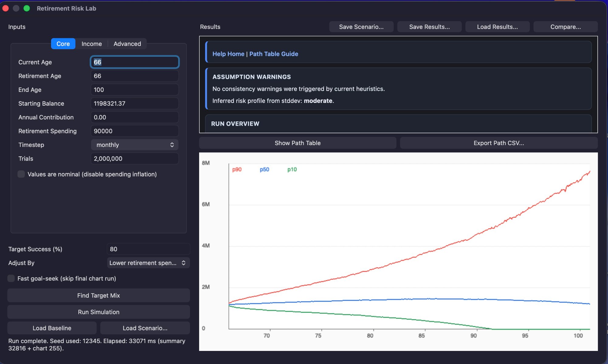This screenshot has height=364, width=608.
Task: Click the Retirement Spending input field
Action: tap(134, 131)
